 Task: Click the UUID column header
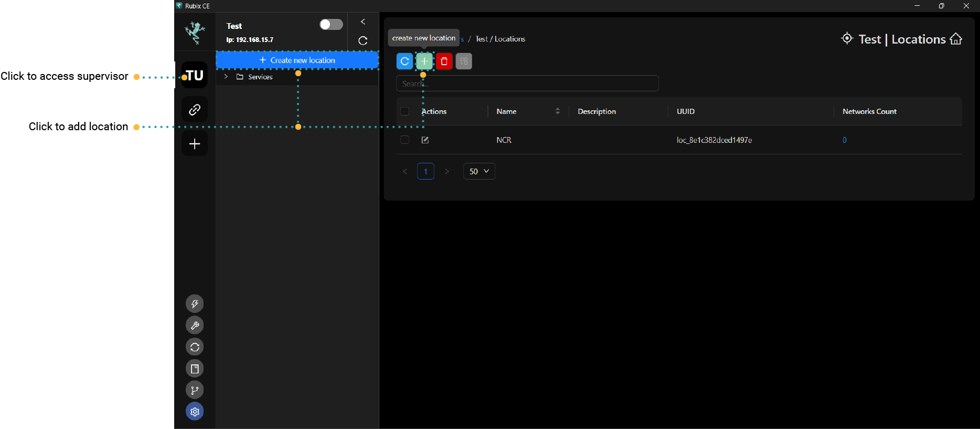pos(686,111)
